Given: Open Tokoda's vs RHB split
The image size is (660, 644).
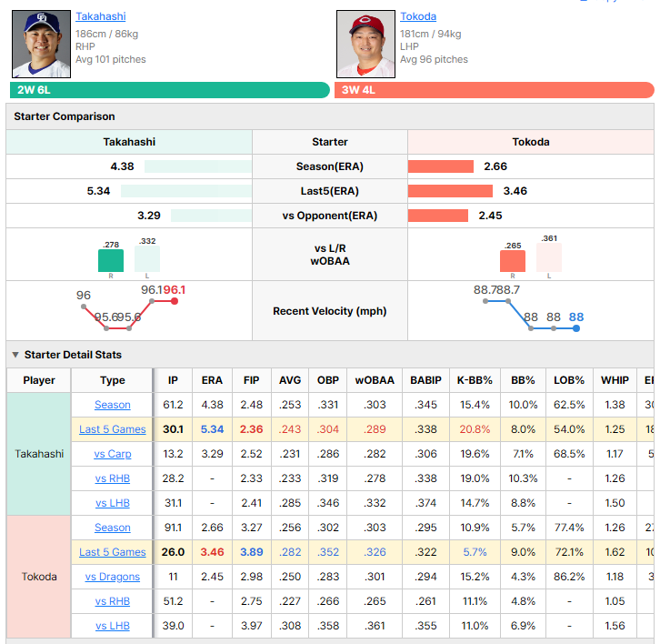Looking at the screenshot, I should point(113,601).
